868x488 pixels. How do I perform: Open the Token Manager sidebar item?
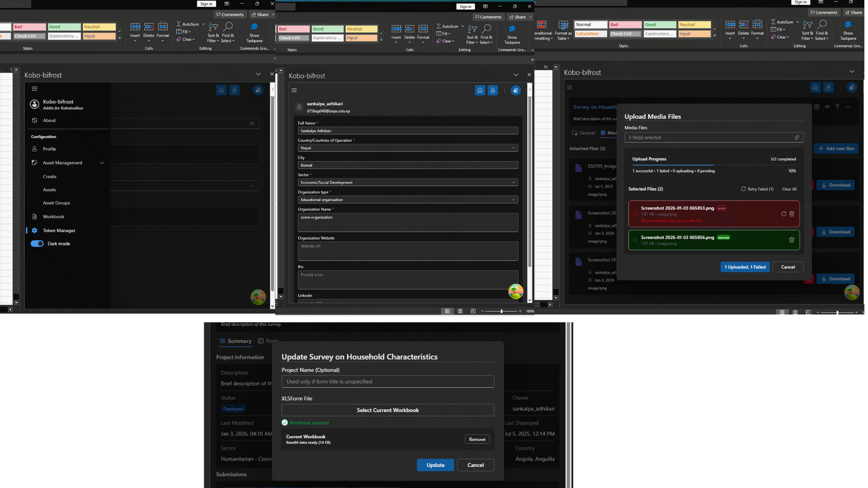[59, 230]
